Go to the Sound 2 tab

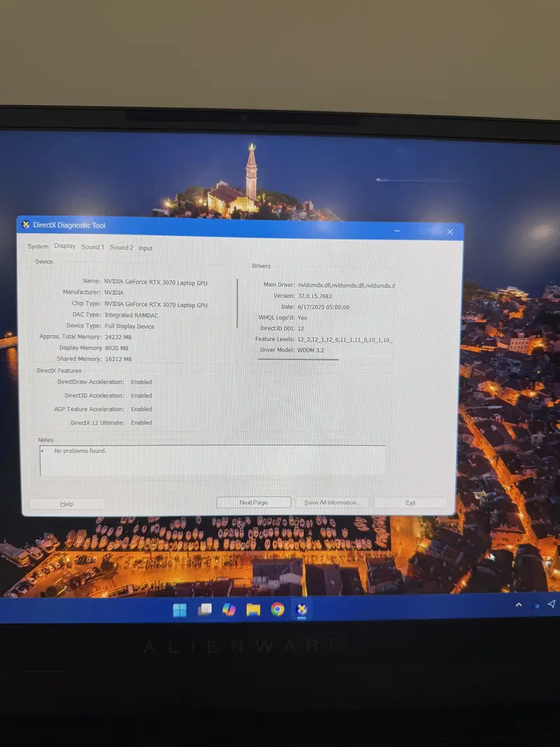(121, 247)
